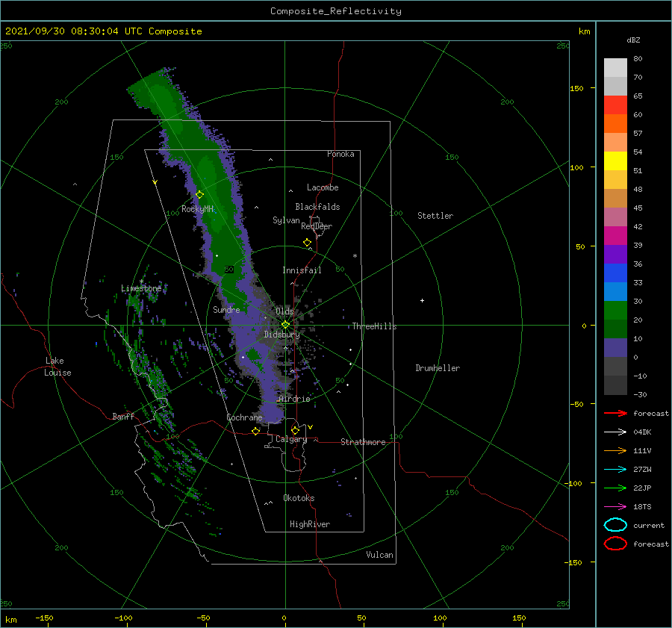This screenshot has height=628, width=672.
Task: Click the Calgary city label
Action: tap(291, 439)
